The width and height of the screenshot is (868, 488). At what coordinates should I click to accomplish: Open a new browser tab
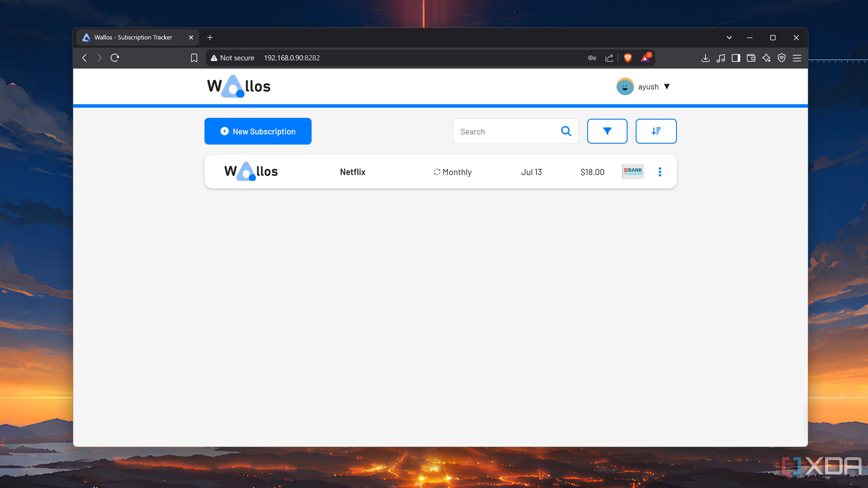pos(210,37)
